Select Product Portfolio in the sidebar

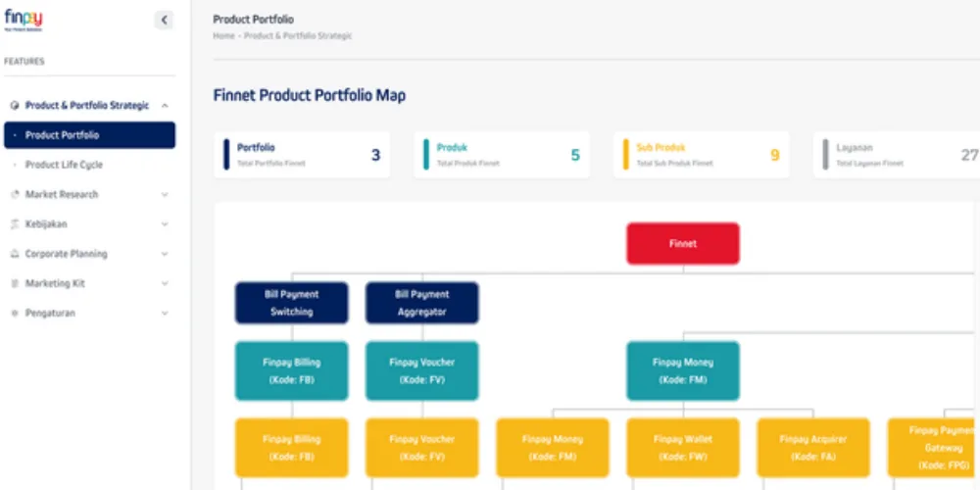coord(89,135)
